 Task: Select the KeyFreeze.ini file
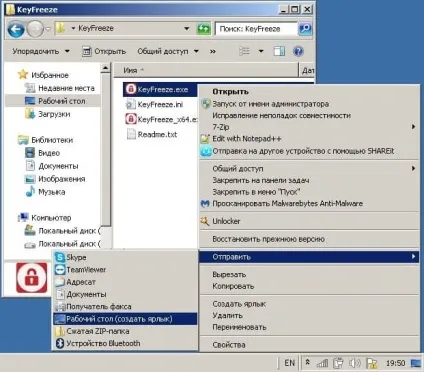154,104
